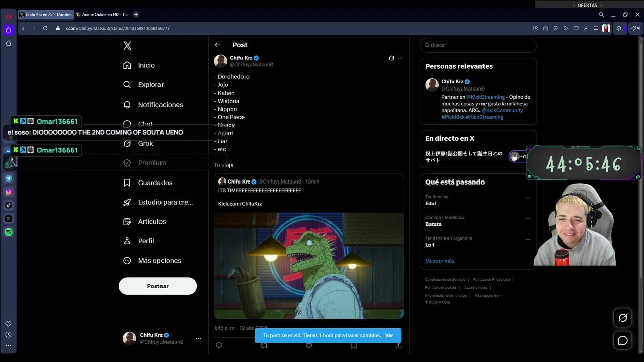Bookmark the post

(x=354, y=346)
